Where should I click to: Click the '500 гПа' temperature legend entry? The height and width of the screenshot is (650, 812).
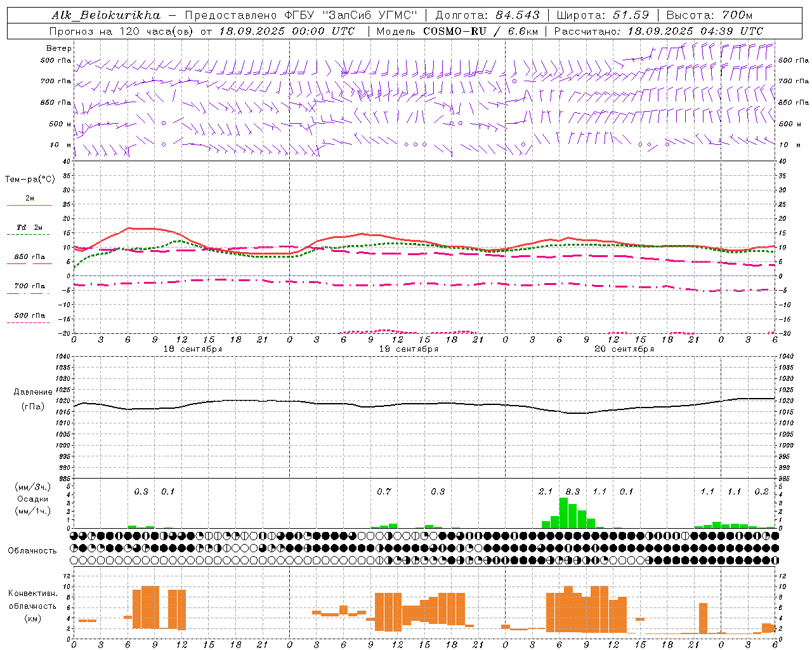[x=30, y=315]
